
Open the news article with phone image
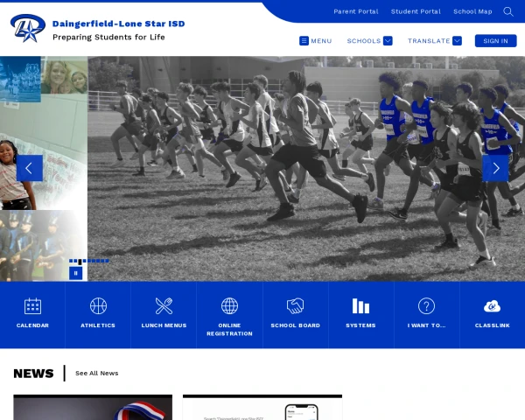(x=262, y=407)
